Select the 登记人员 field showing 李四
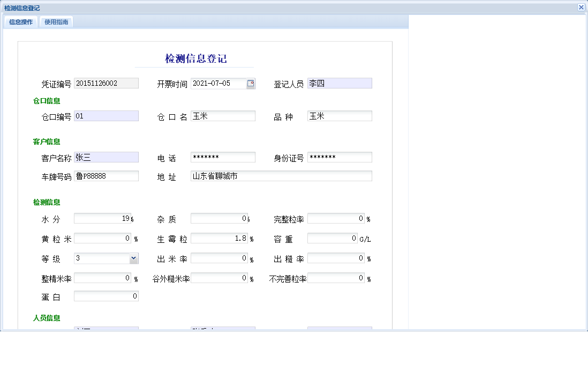This screenshot has width=588, height=371. (340, 83)
